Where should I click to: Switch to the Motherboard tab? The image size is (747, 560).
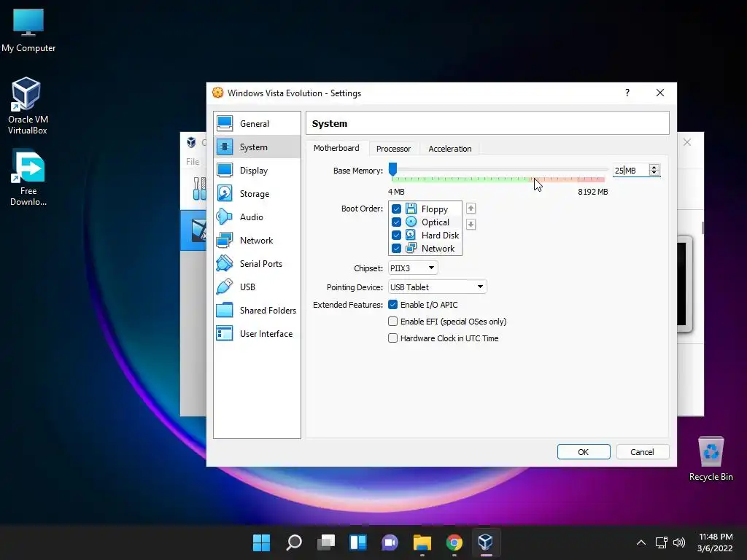(x=336, y=148)
